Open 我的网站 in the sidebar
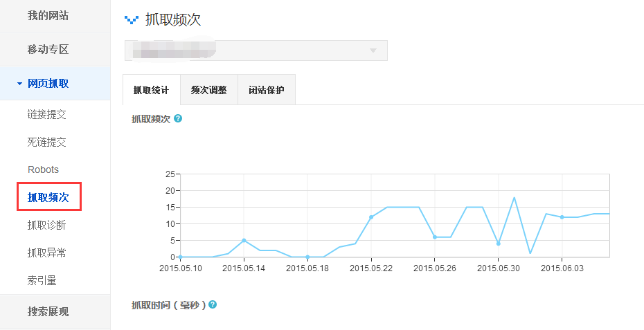Image resolution: width=644 pixels, height=330 pixels. [x=48, y=15]
